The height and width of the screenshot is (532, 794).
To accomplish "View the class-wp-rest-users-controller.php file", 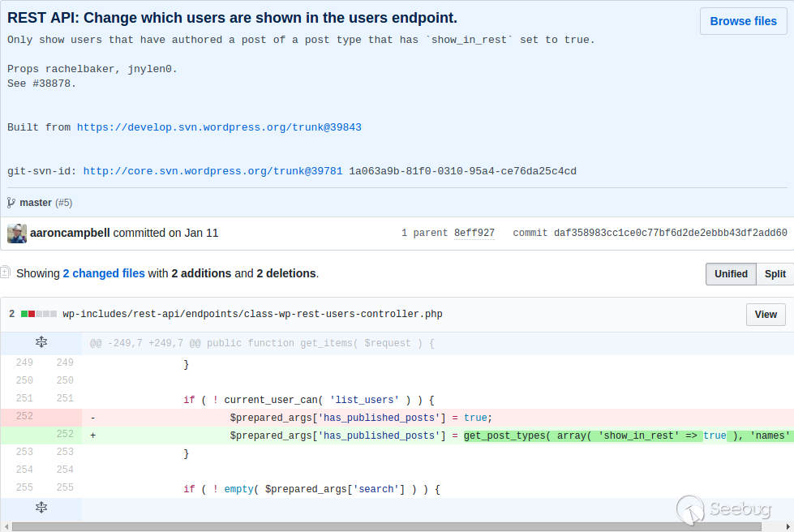I will (765, 315).
